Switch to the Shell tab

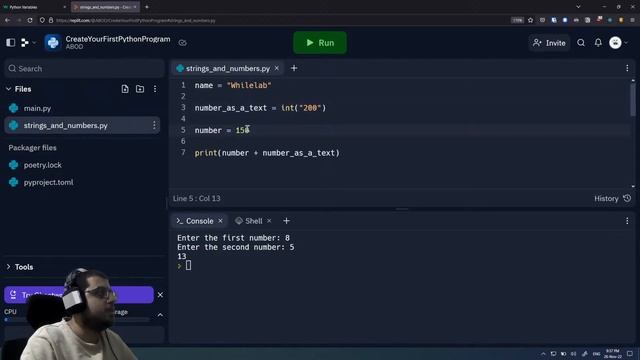click(249, 221)
